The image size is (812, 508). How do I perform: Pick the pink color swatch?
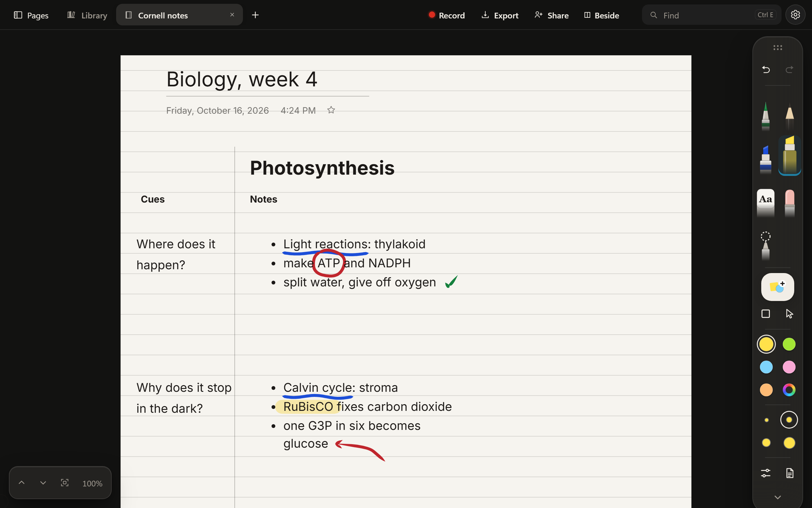(789, 367)
